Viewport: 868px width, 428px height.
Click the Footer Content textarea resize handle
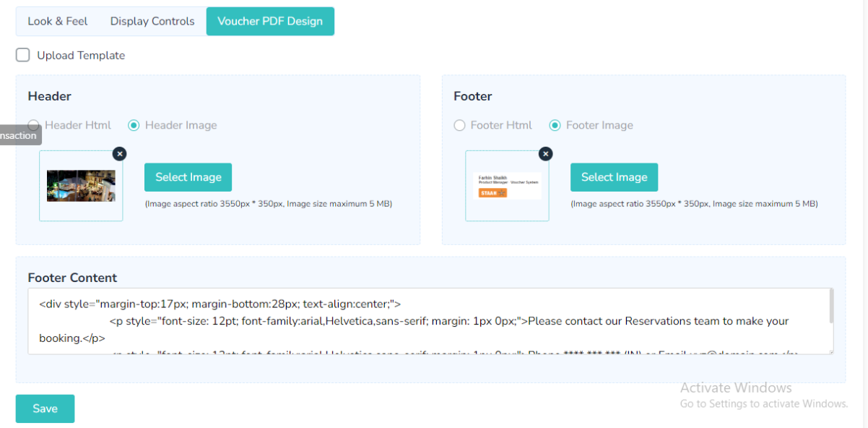pyautogui.click(x=831, y=352)
